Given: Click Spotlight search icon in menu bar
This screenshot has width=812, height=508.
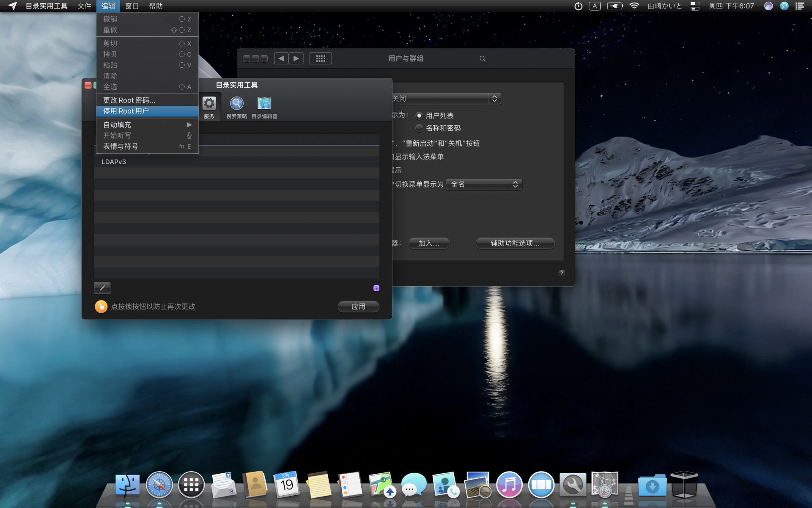Looking at the screenshot, I should [784, 6].
